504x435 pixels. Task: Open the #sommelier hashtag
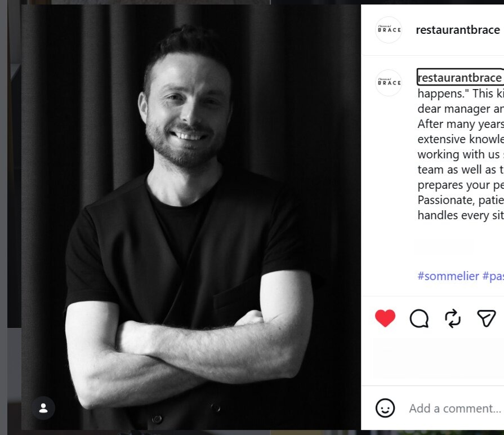click(x=448, y=276)
